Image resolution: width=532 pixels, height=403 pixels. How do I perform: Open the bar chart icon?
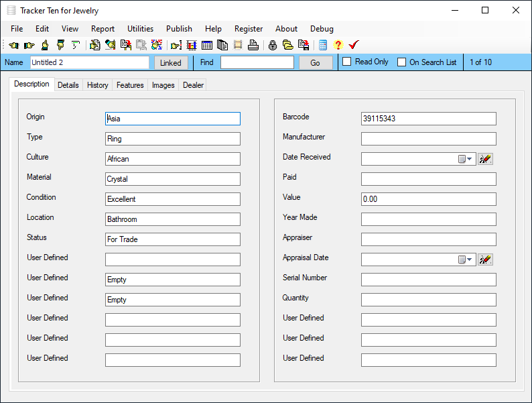[x=192, y=45]
